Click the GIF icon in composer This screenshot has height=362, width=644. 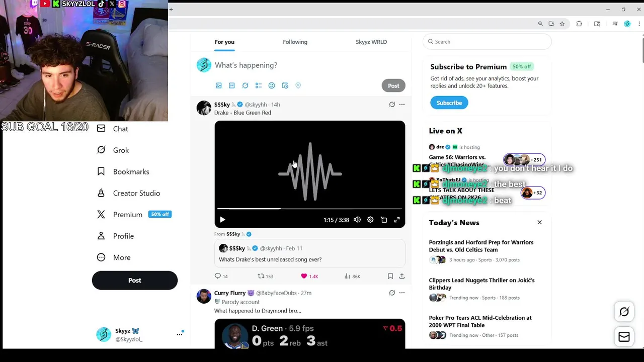[x=232, y=85]
